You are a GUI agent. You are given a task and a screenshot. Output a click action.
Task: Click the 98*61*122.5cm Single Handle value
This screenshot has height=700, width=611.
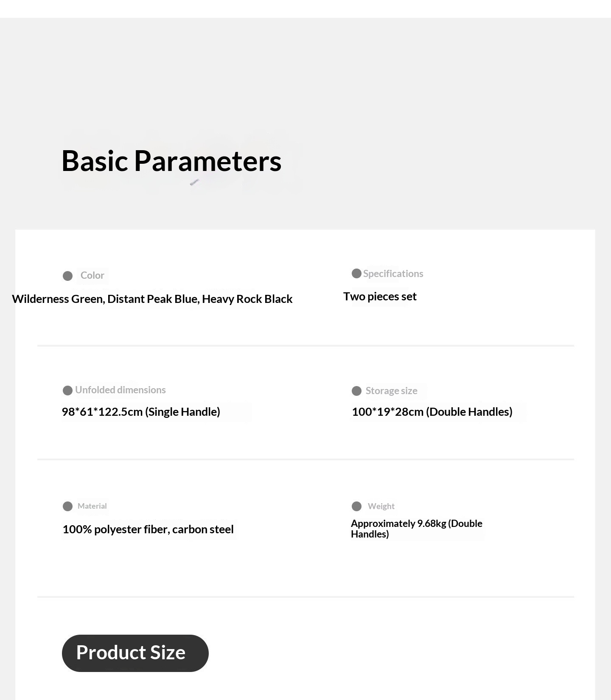[141, 412]
